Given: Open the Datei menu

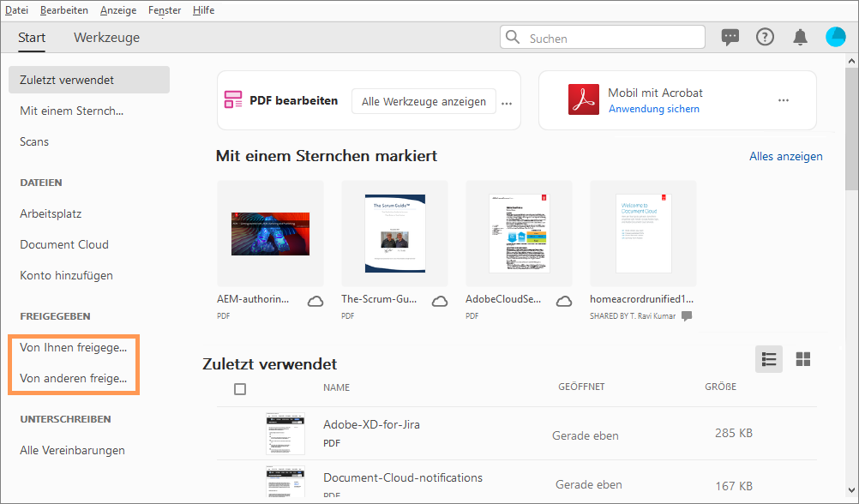Looking at the screenshot, I should pyautogui.click(x=17, y=10).
